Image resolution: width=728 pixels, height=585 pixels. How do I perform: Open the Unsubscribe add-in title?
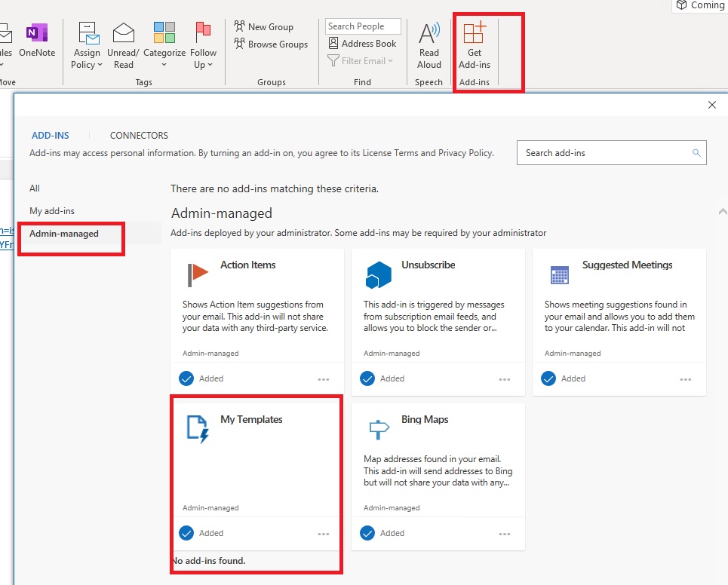428,265
